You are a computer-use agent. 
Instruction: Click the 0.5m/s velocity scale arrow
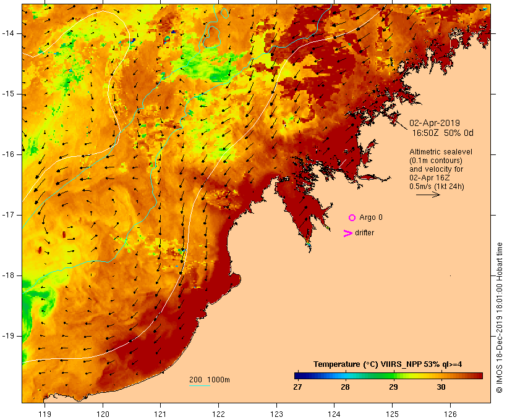(428, 195)
